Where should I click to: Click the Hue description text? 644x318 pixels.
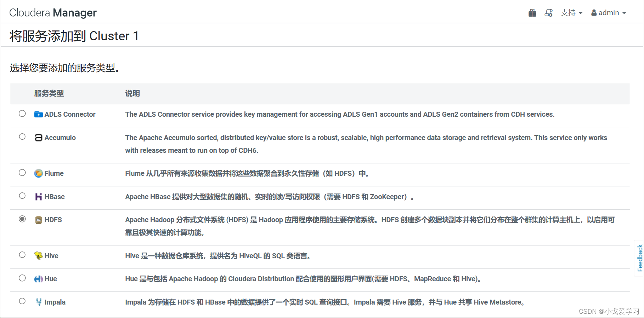(303, 279)
